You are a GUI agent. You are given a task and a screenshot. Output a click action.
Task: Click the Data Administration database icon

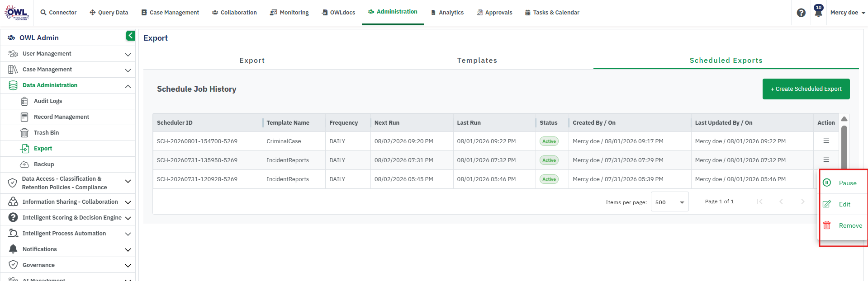pyautogui.click(x=13, y=85)
